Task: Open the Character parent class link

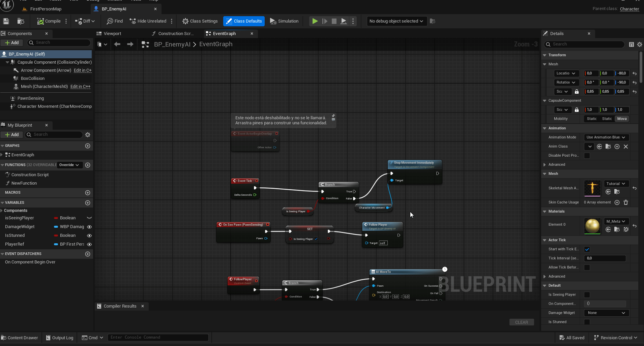Action: pos(629,9)
